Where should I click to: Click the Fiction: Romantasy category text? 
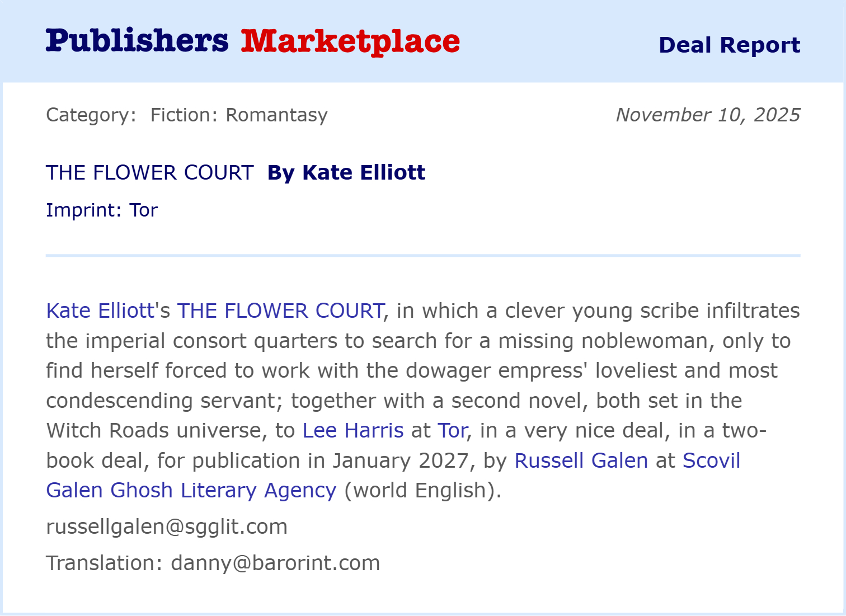(239, 115)
